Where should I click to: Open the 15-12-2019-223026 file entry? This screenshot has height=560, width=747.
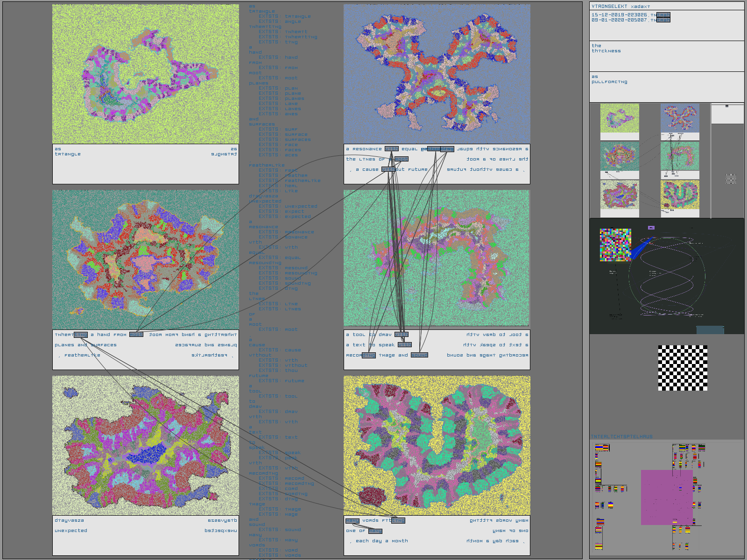630,15
